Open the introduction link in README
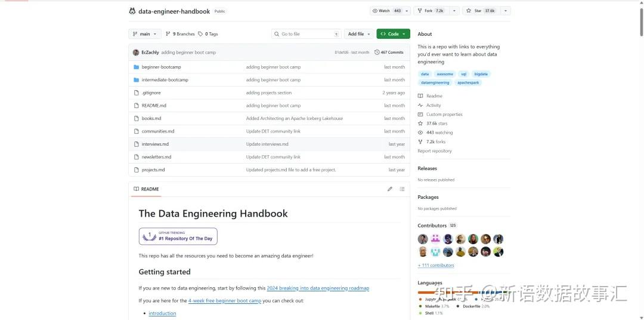 coord(162,313)
